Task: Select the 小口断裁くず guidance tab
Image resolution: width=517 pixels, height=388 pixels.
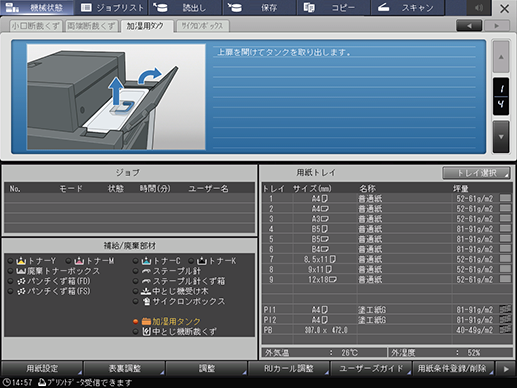Action: (x=35, y=26)
